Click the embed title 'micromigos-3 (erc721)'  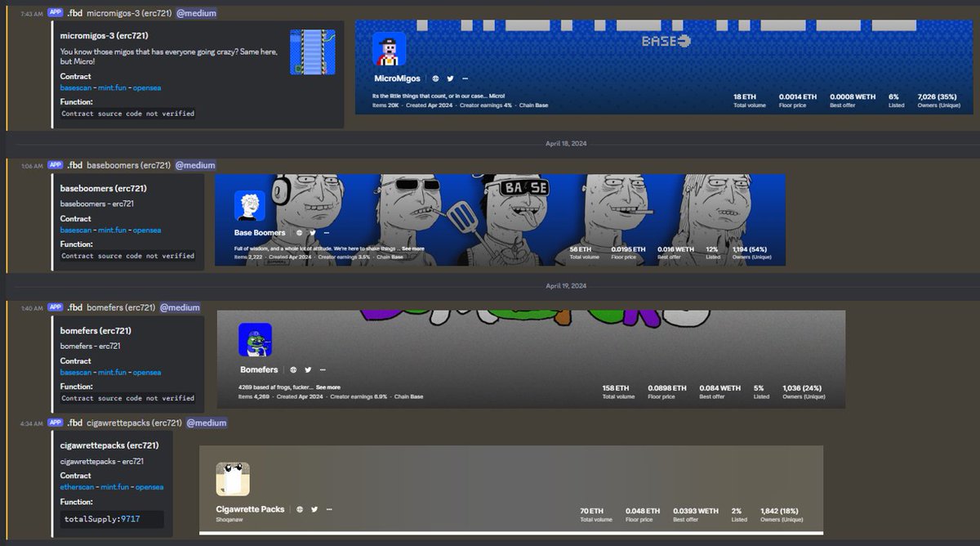pyautogui.click(x=105, y=36)
